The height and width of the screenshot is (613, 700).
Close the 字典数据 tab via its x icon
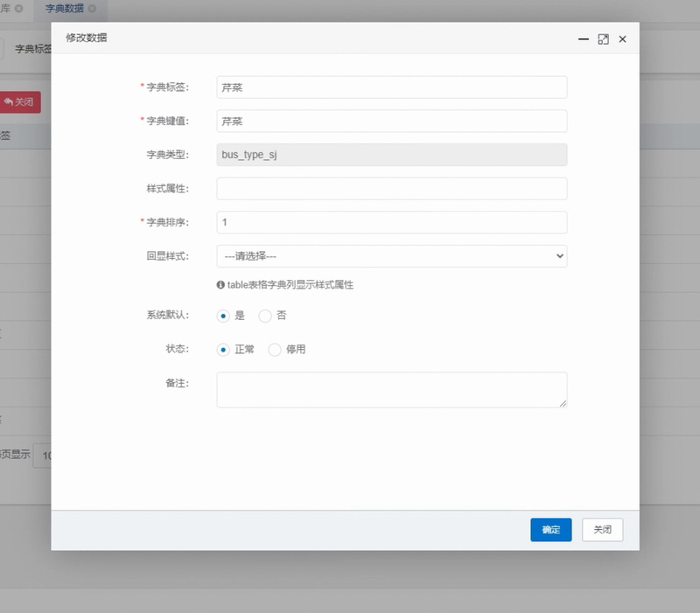coord(92,8)
